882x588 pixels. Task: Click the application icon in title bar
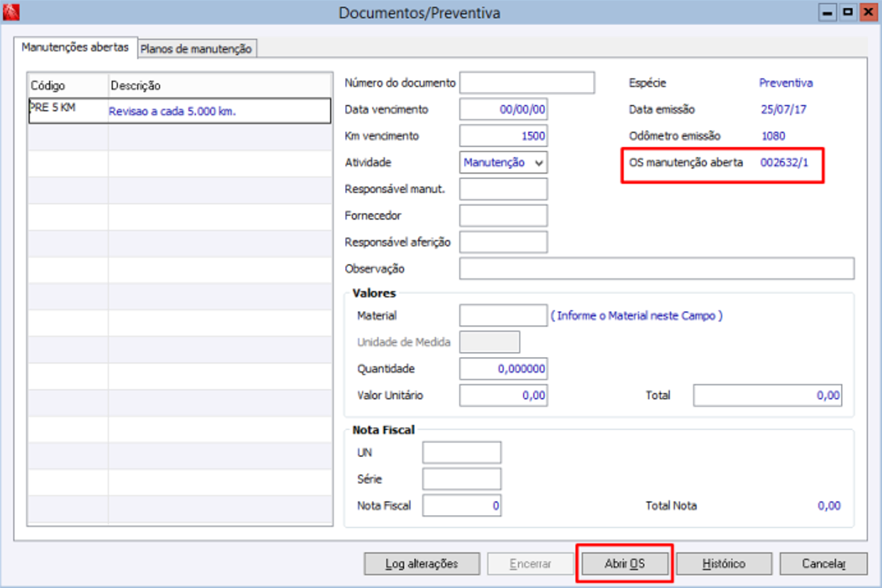(x=11, y=11)
